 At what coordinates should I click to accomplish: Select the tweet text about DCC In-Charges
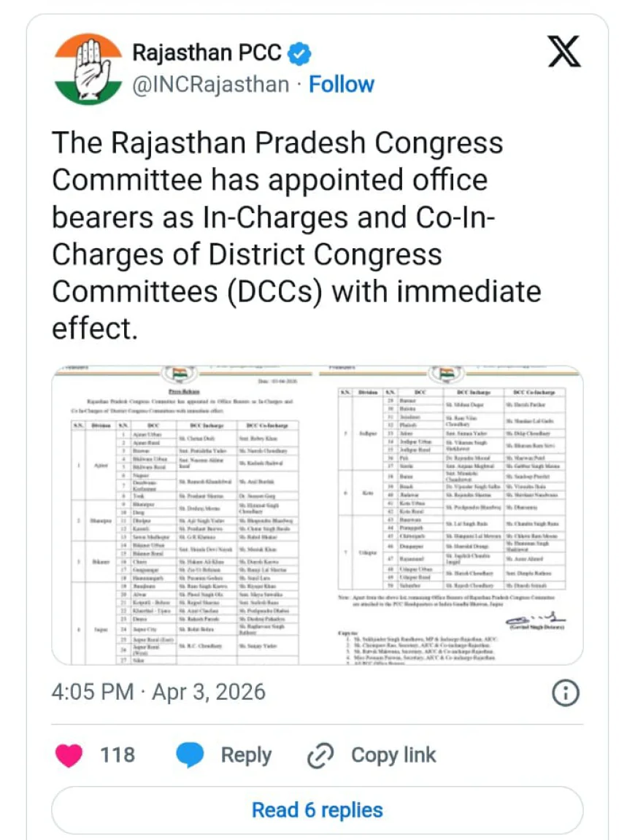click(x=292, y=234)
